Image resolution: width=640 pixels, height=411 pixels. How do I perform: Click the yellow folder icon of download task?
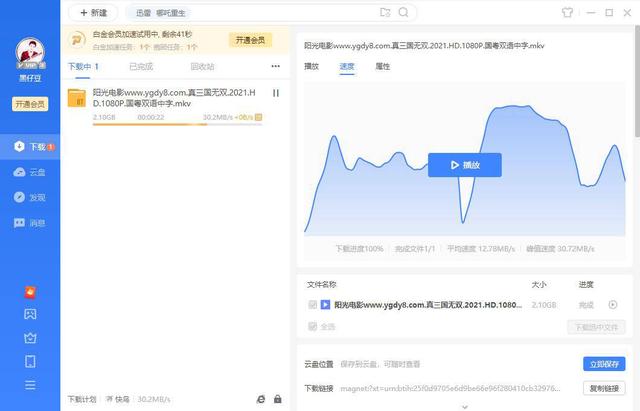point(77,98)
